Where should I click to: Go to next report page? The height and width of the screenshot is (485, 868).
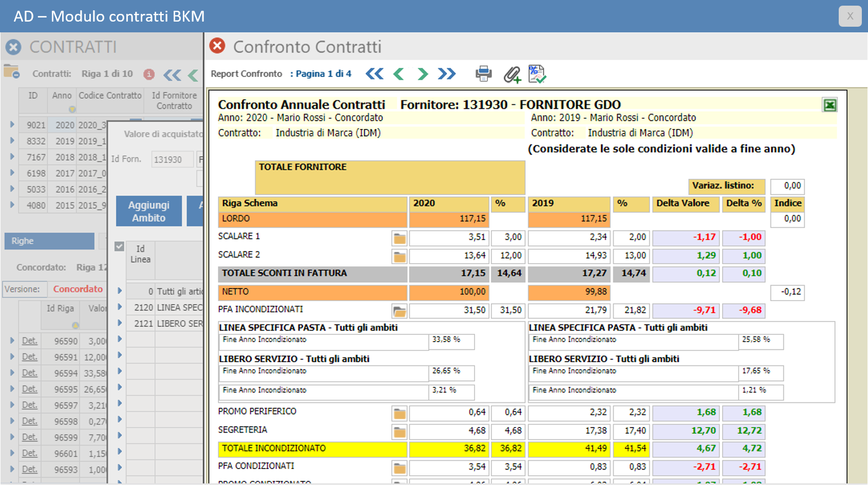pos(423,74)
